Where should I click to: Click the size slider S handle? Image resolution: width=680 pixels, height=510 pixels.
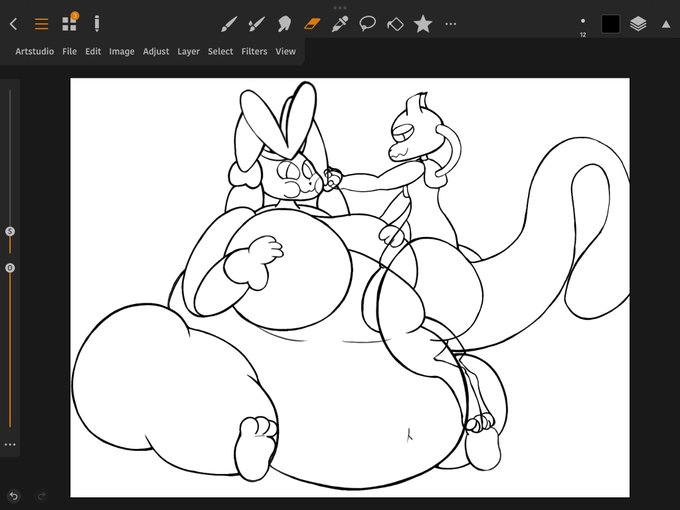tap(10, 231)
